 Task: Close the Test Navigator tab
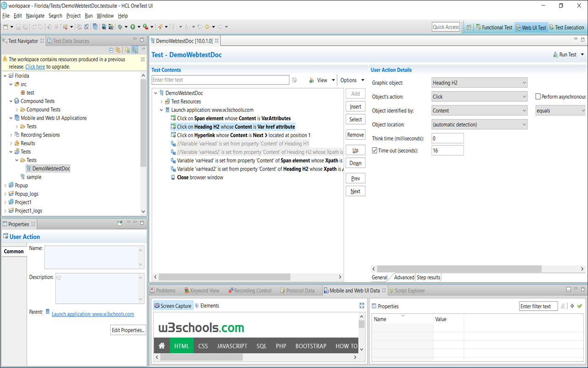tap(42, 40)
